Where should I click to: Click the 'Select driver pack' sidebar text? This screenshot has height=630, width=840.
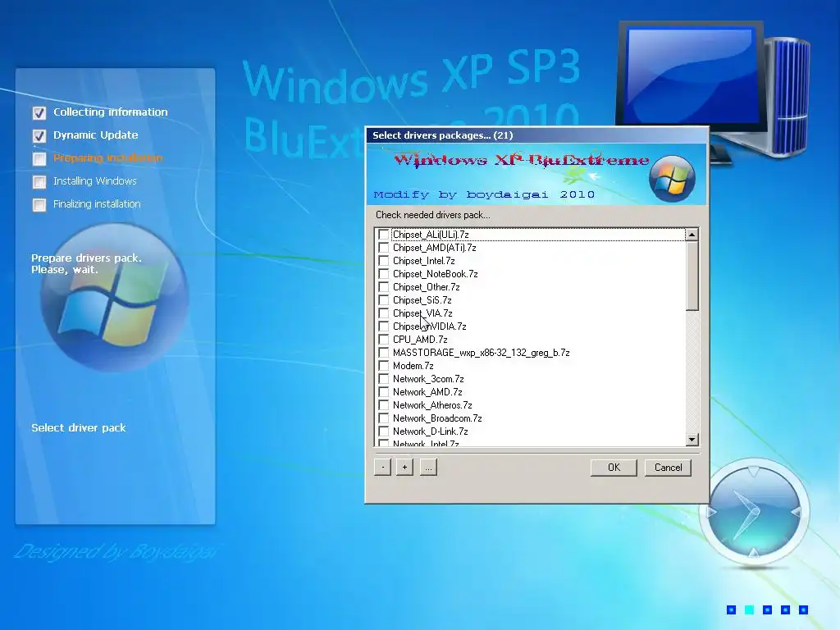tap(79, 427)
